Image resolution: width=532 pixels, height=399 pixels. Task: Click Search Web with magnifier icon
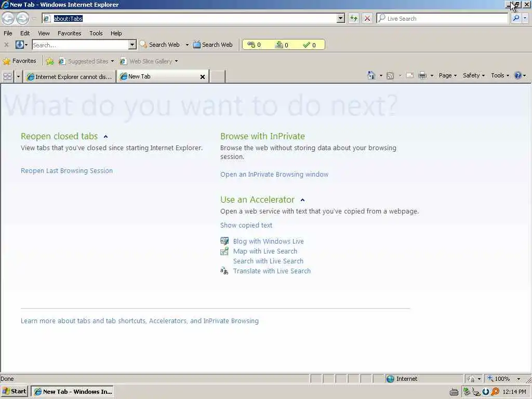coord(160,45)
